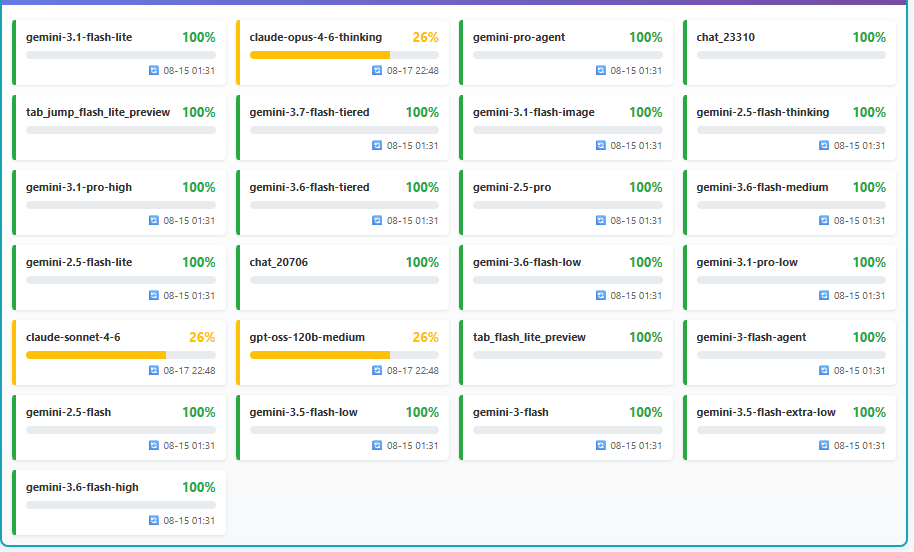Click the chat_20706 model name
The image size is (914, 552).
279,262
